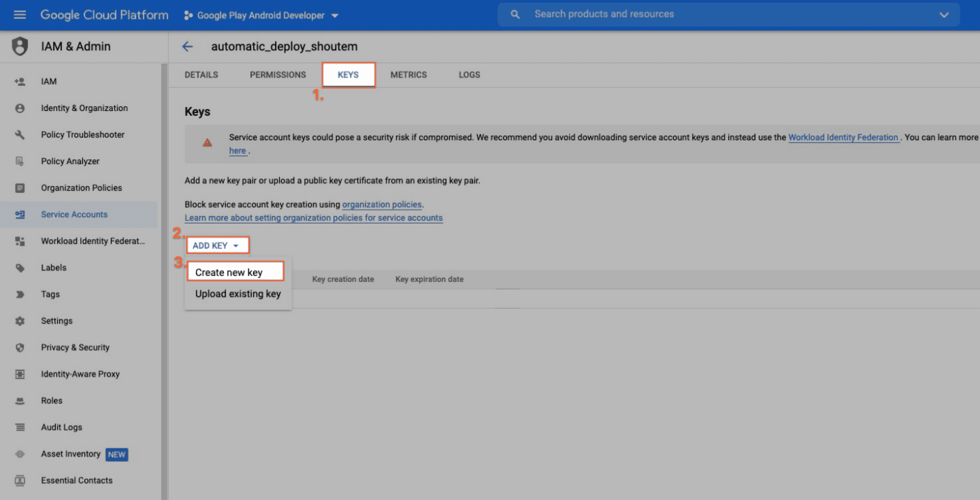Open the Workload Identity Federation link
The width and height of the screenshot is (980, 500).
coord(843,138)
